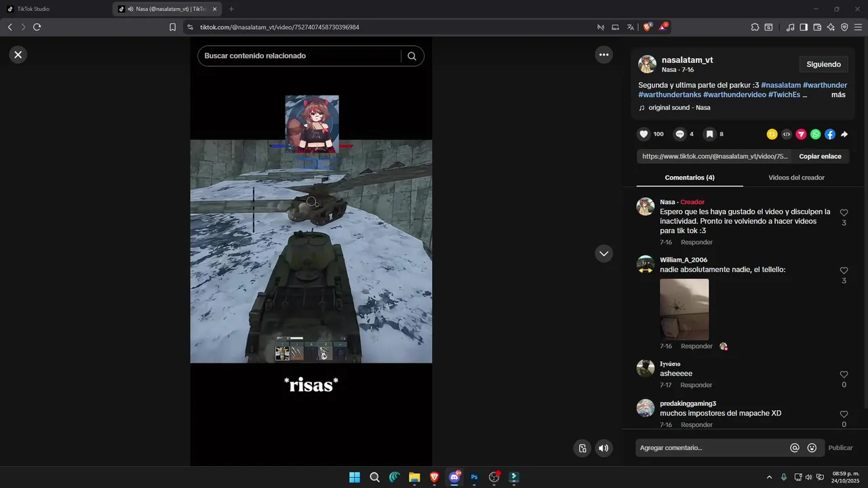Go to the next video with down chevron
The width and height of the screenshot is (868, 488).
(x=604, y=253)
